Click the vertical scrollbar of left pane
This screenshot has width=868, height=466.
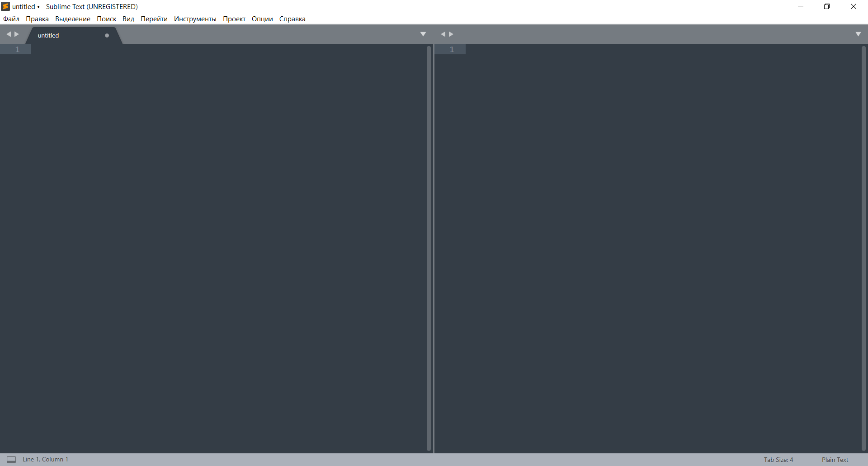pos(429,249)
